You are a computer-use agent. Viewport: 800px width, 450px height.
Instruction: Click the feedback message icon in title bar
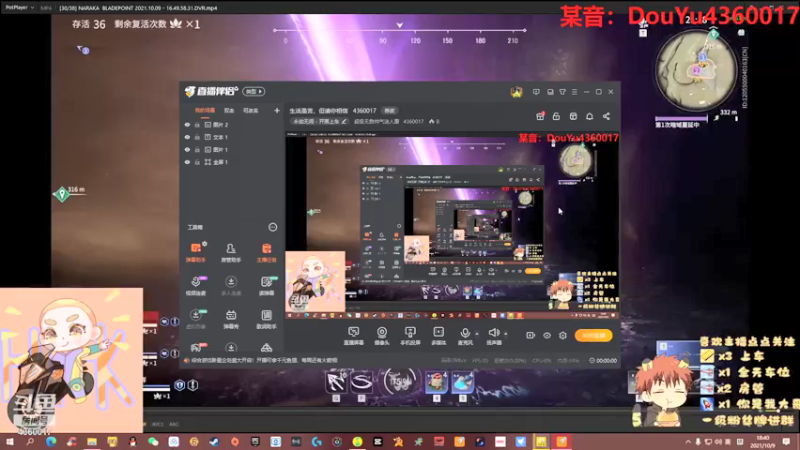pyautogui.click(x=536, y=92)
